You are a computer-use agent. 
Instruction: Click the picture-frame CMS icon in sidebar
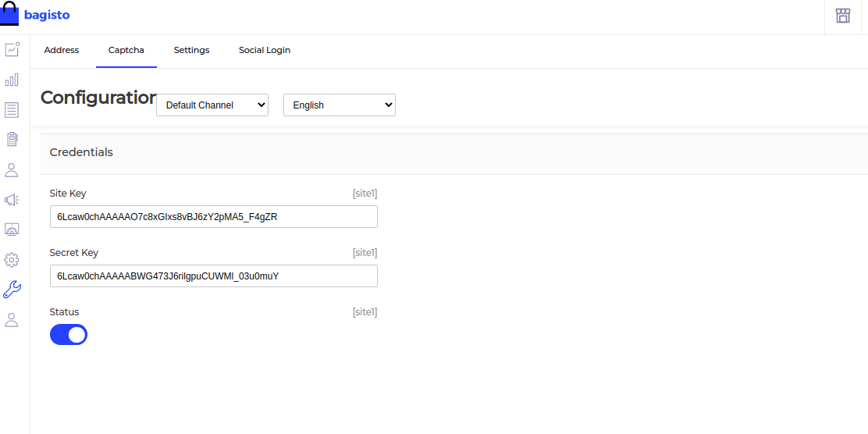[12, 229]
